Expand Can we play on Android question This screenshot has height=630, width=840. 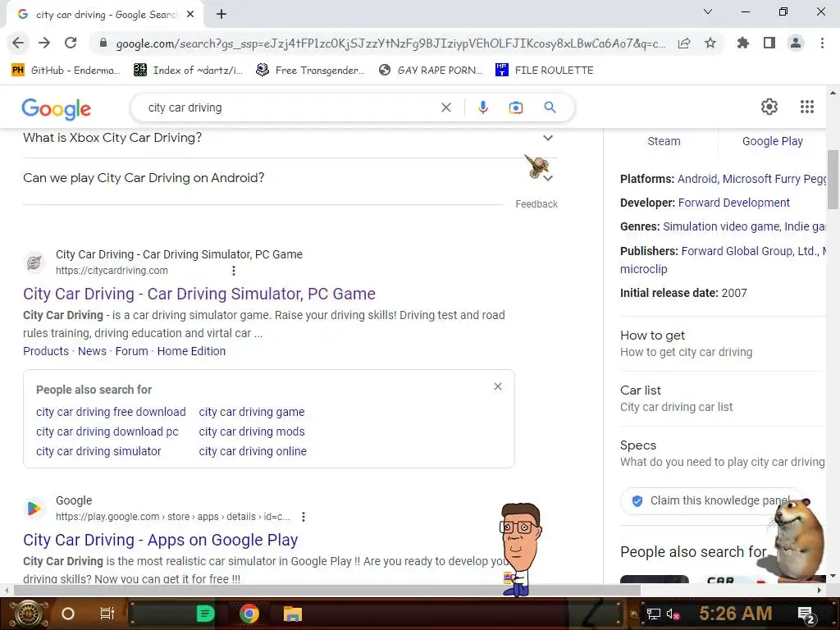click(x=290, y=178)
